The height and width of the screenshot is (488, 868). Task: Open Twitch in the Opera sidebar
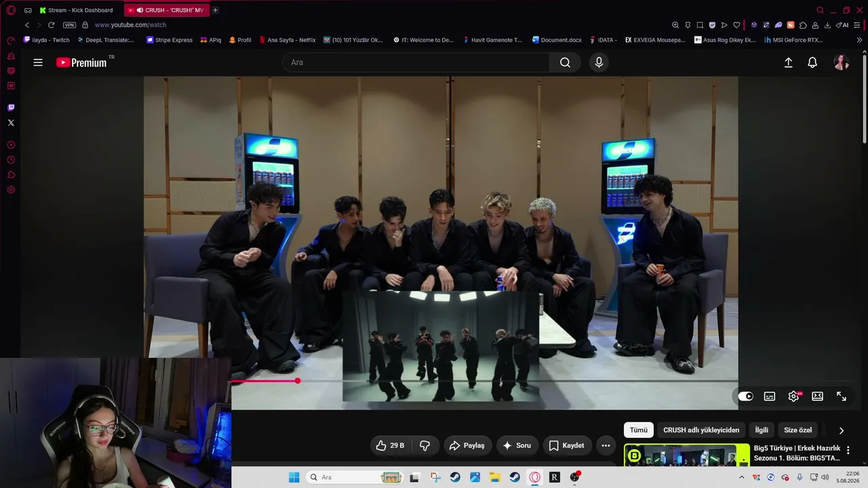pyautogui.click(x=11, y=107)
